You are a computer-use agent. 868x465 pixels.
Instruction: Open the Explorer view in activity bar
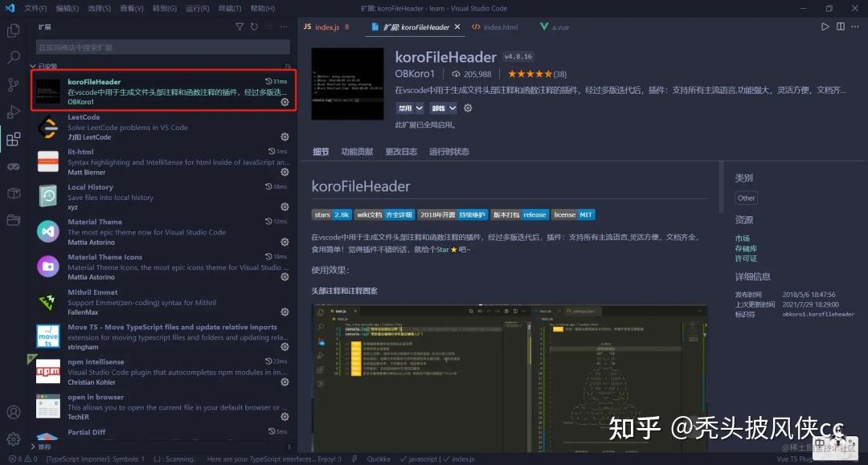[x=14, y=31]
